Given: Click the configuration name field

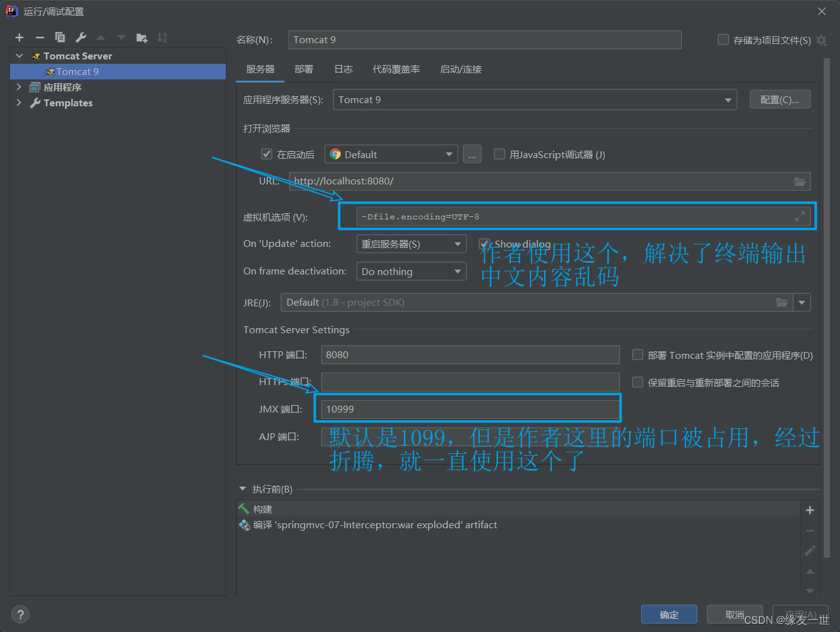Looking at the screenshot, I should tap(485, 40).
